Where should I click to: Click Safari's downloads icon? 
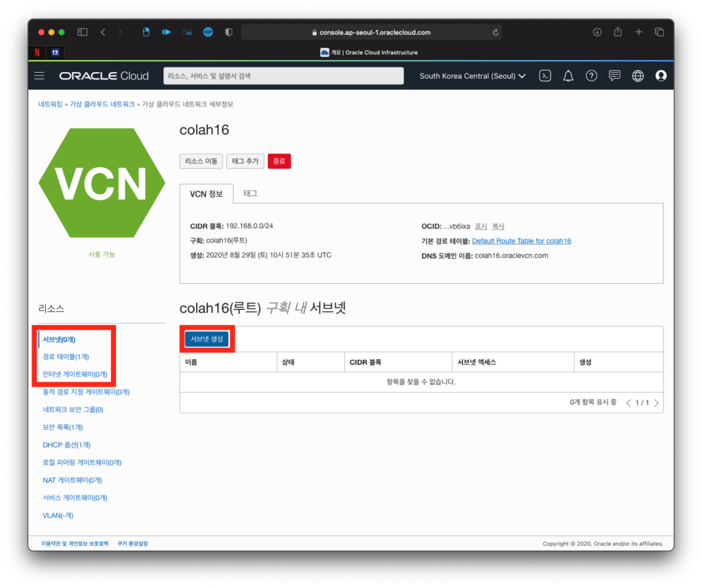tap(597, 32)
